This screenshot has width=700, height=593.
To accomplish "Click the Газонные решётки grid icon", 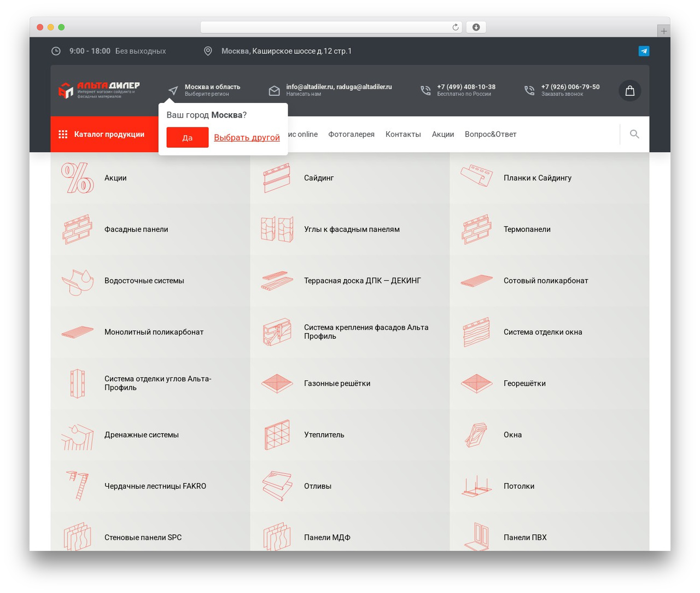I will click(x=277, y=383).
